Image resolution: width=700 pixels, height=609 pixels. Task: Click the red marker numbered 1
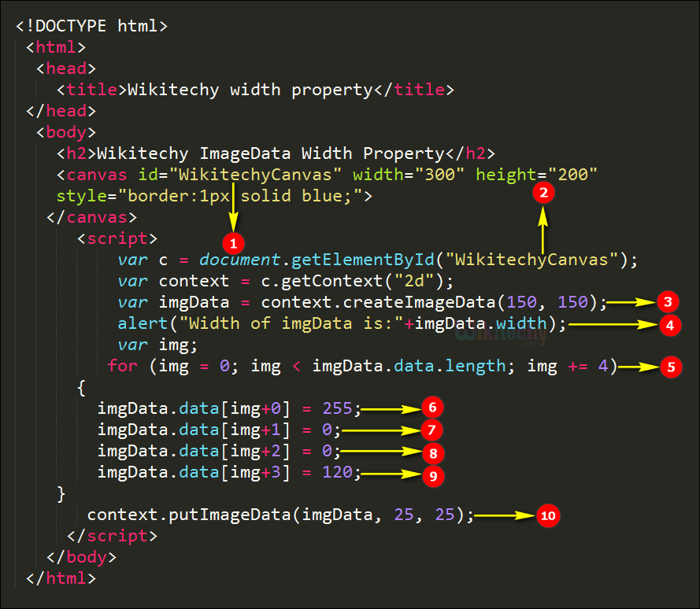tap(232, 239)
